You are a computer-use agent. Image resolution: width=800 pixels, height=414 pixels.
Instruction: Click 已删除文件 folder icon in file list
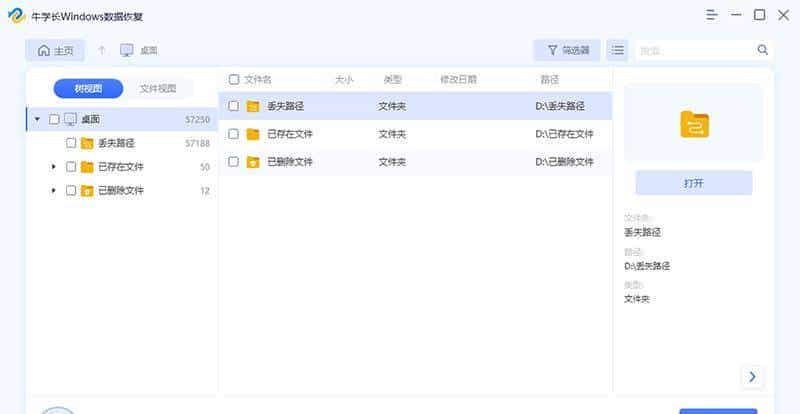pos(253,162)
